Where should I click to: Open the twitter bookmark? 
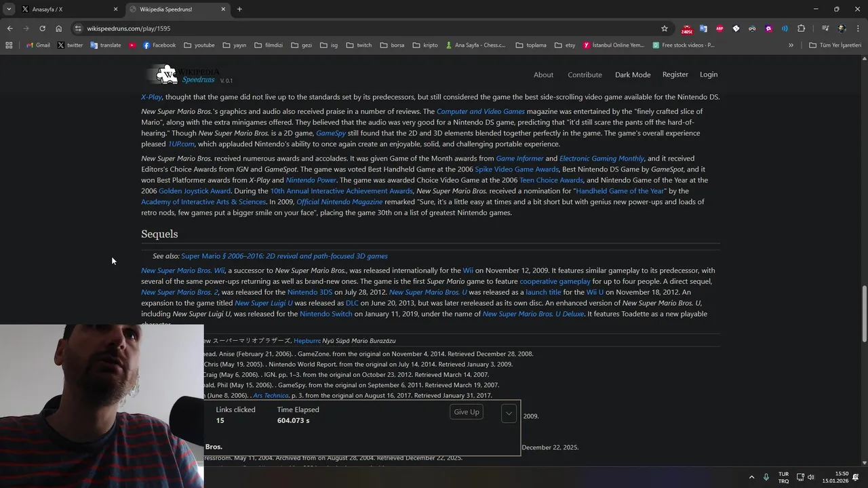point(70,45)
